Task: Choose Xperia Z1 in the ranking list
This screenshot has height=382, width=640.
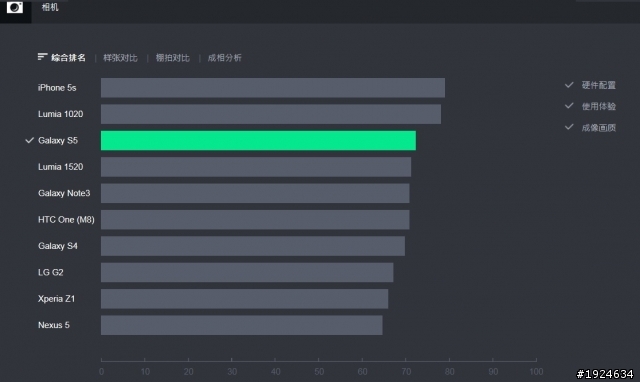Action: pos(56,299)
